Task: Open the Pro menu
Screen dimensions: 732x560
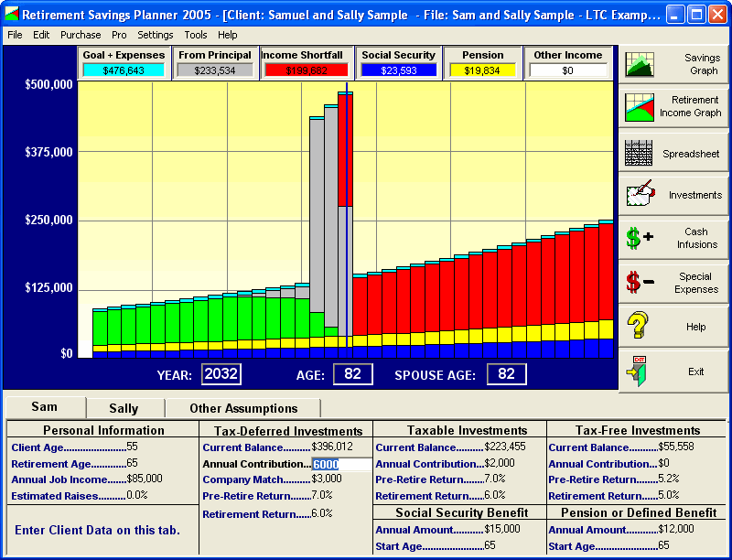Action: 119,35
